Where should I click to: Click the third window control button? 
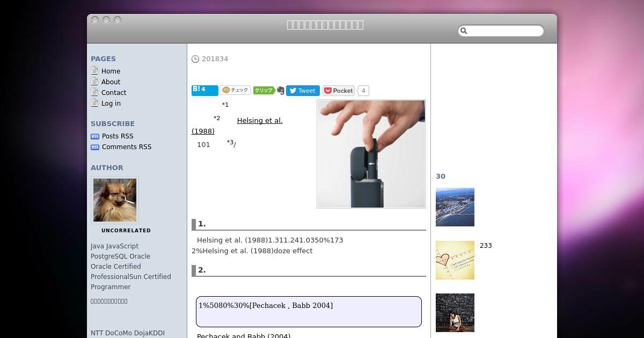[118, 20]
